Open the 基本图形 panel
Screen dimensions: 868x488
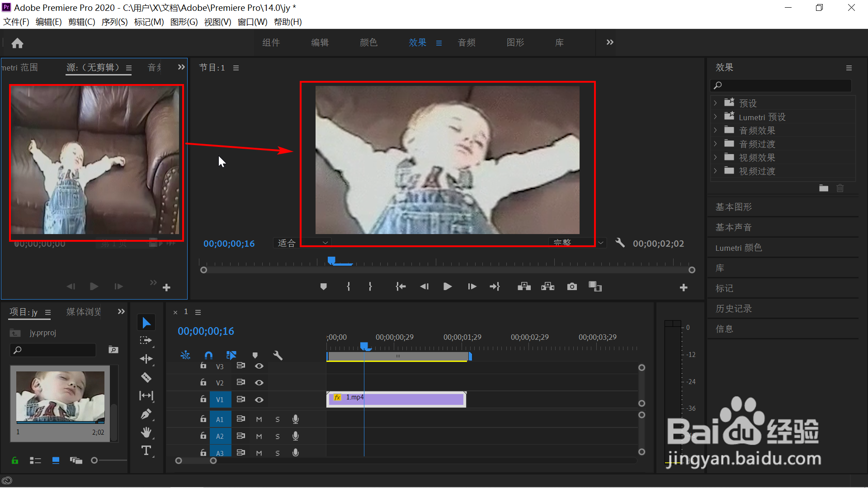pos(733,207)
